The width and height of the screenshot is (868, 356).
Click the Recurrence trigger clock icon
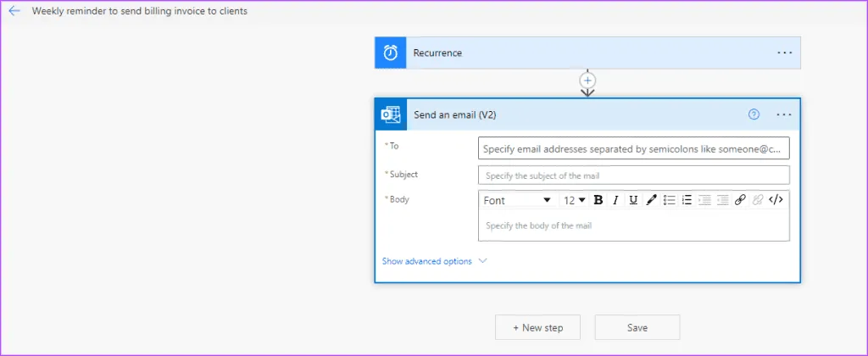coord(391,53)
